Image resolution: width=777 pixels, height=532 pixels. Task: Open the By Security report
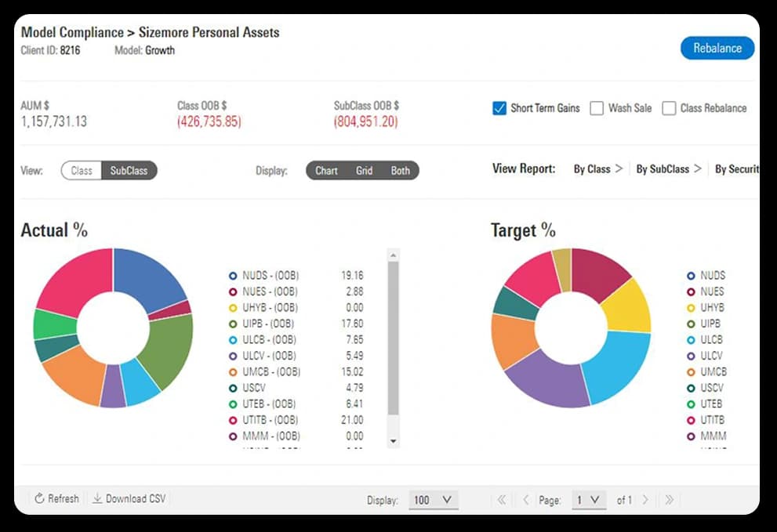pyautogui.click(x=737, y=169)
